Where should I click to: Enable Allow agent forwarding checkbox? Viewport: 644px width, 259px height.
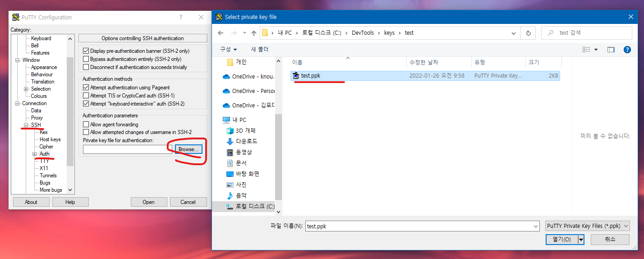click(86, 124)
